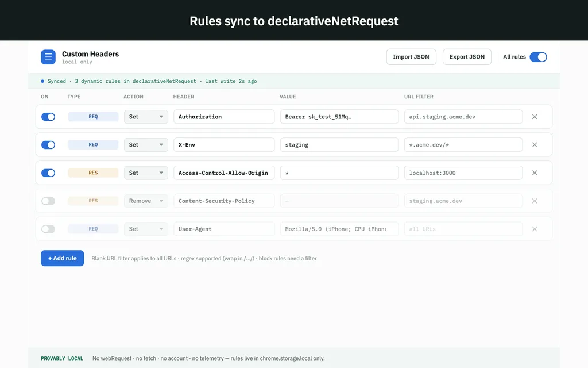The width and height of the screenshot is (588, 368).
Task: Click the REQ type badge in X-Env row
Action: pyautogui.click(x=93, y=145)
